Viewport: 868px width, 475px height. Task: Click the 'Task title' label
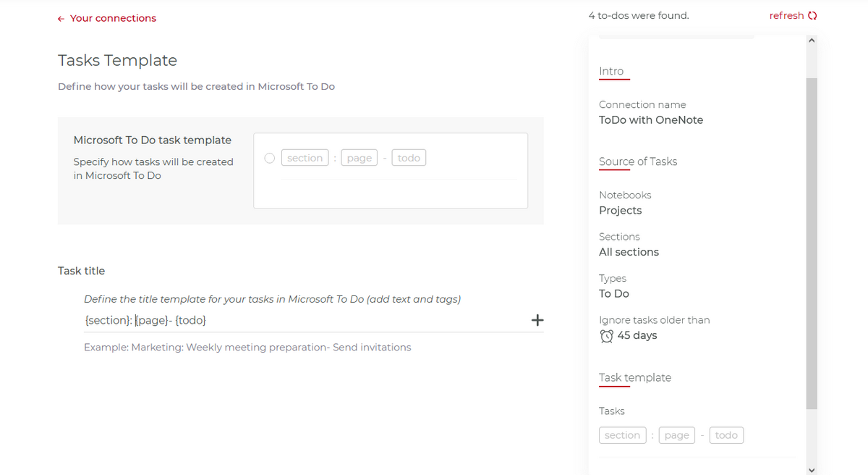coord(81,271)
